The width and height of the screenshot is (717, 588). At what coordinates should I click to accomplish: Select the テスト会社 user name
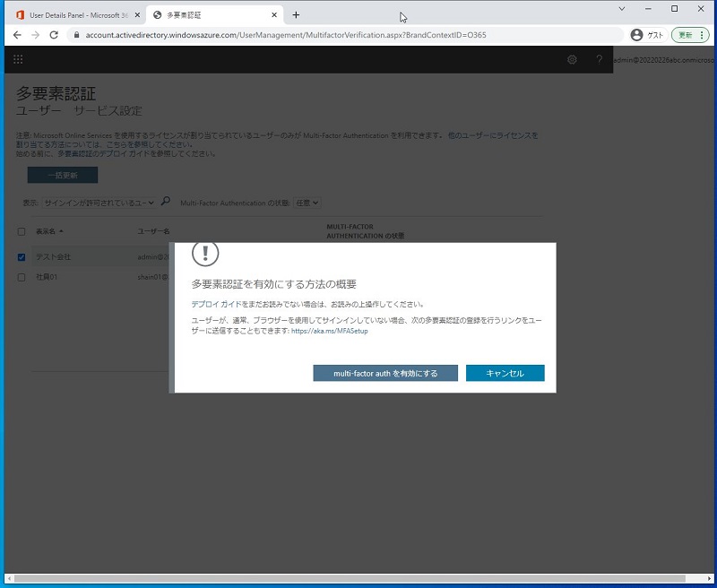(x=54, y=257)
